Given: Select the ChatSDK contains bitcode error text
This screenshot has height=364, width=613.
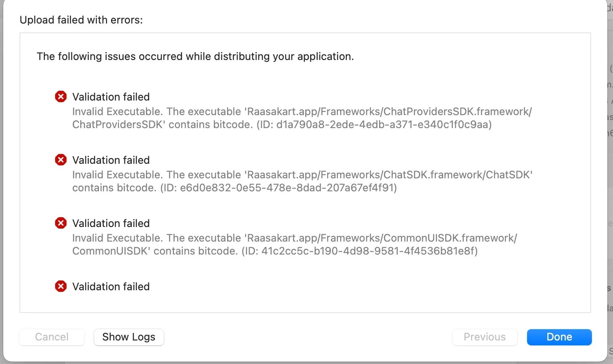Looking at the screenshot, I should click(302, 181).
